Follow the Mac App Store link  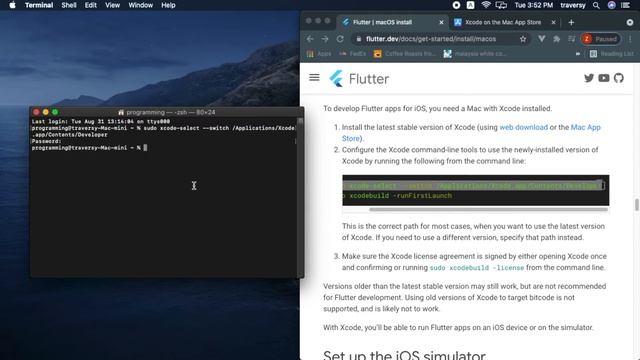pos(585,127)
